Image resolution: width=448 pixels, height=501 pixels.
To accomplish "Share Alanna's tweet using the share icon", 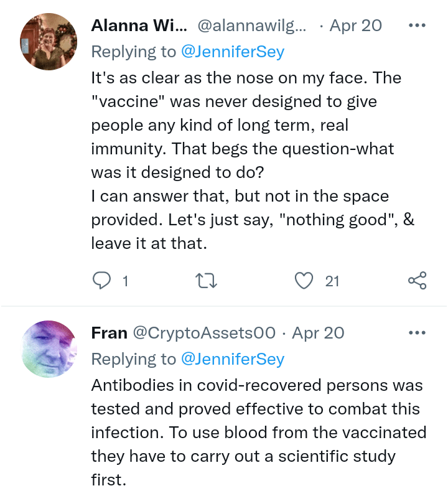I will point(417,281).
